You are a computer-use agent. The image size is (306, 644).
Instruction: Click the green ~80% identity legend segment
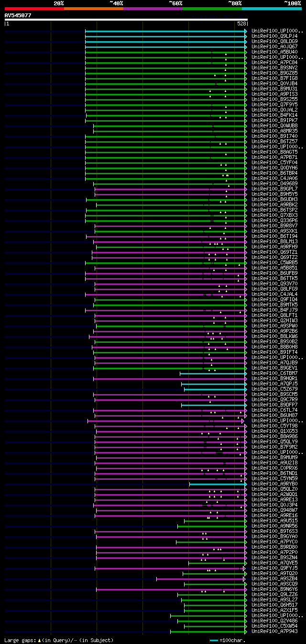pyautogui.click(x=212, y=8)
